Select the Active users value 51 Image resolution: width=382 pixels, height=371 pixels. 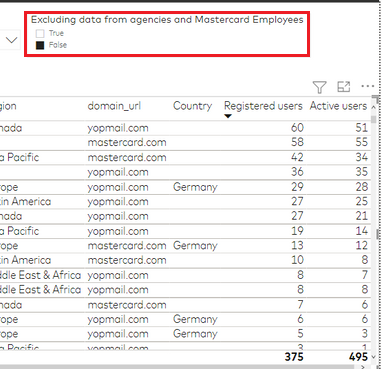[x=361, y=128]
